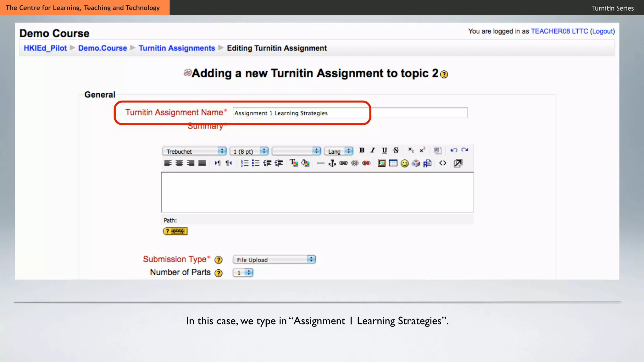The width and height of the screenshot is (644, 362).
Task: Click the clean Word HTML icon
Action: point(438,150)
